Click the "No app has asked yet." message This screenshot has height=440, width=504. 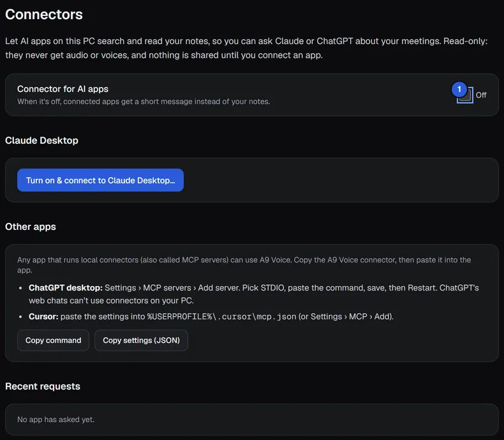click(56, 420)
